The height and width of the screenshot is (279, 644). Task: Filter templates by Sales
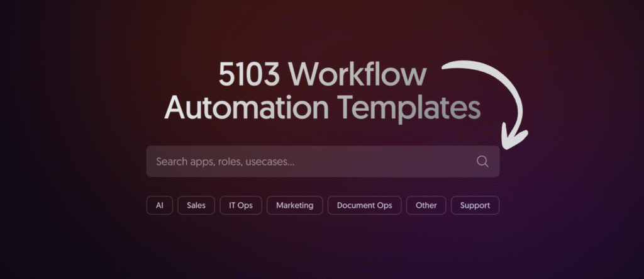click(196, 205)
